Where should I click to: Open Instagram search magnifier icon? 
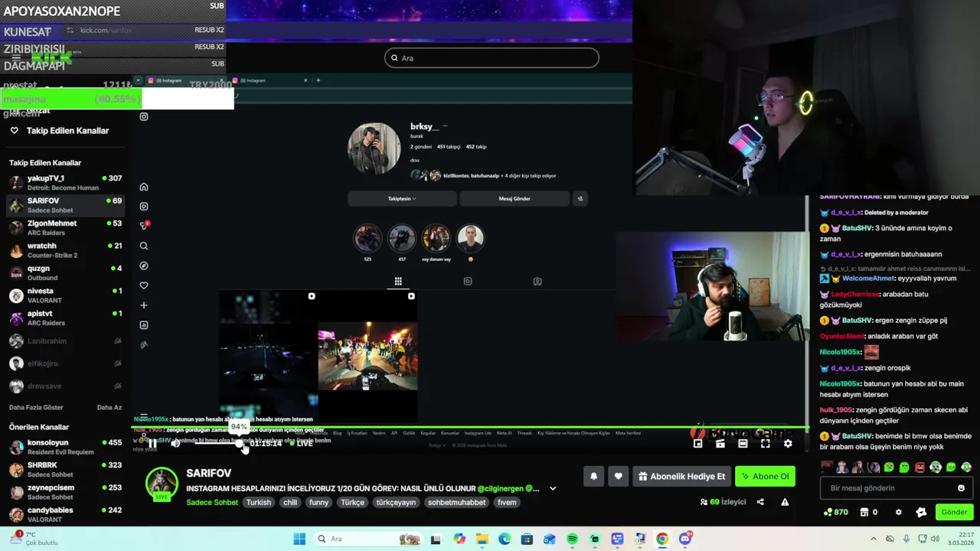[x=144, y=246]
